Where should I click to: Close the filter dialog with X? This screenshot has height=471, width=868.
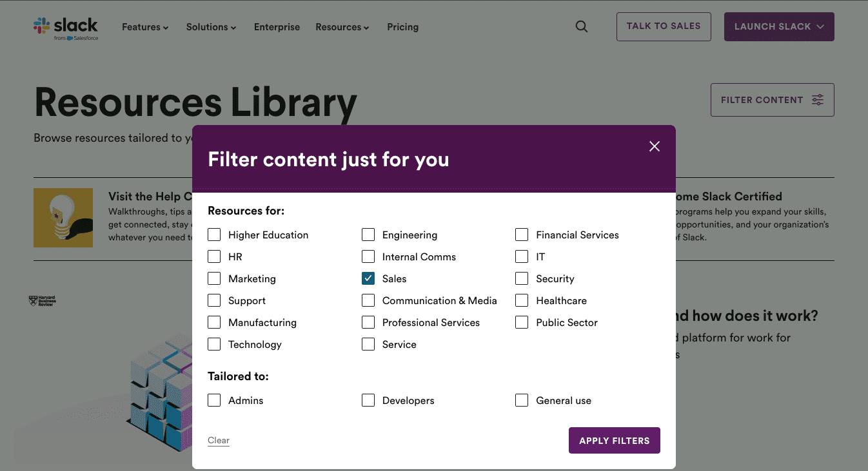pos(655,146)
